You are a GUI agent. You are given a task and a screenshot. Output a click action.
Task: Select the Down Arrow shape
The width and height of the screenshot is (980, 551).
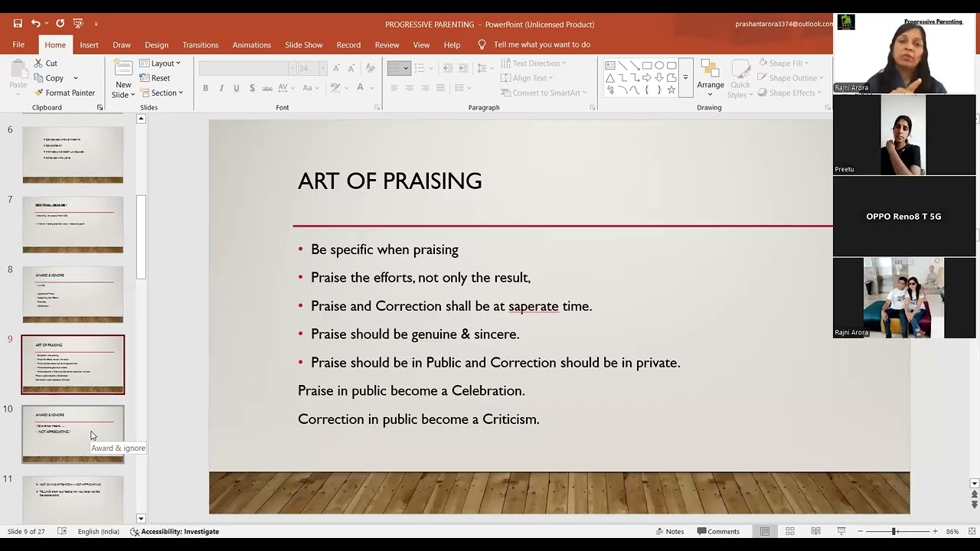tap(659, 77)
